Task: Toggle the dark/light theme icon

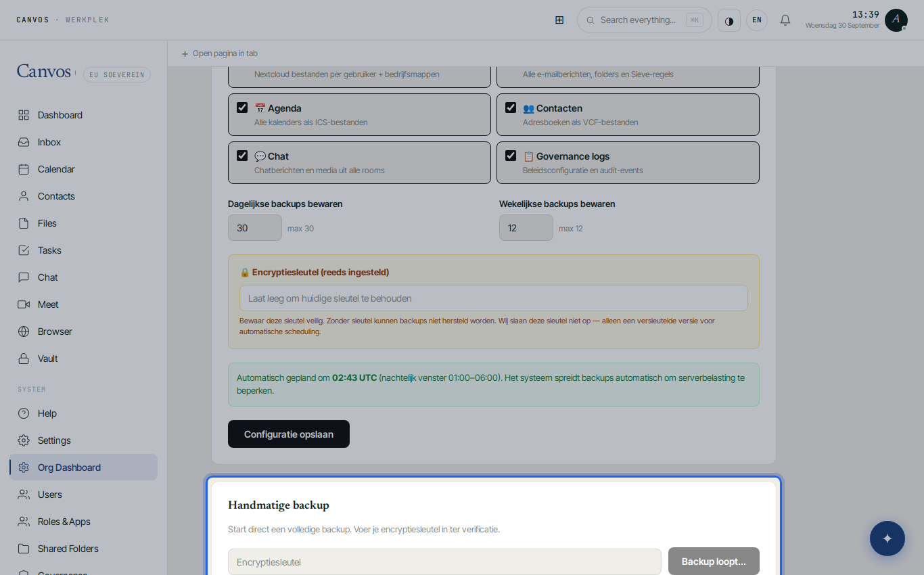Action: 729,20
